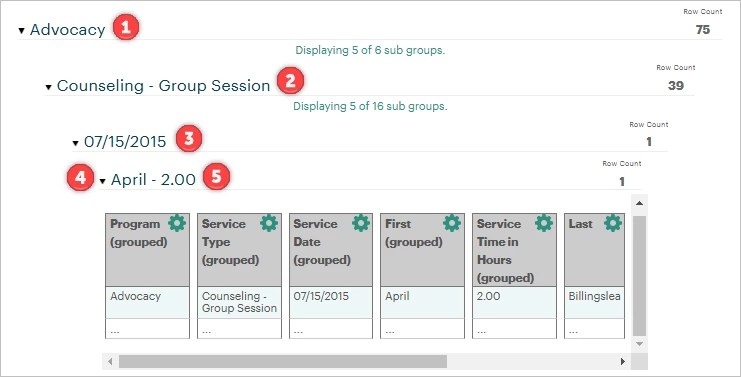Image resolution: width=741 pixels, height=377 pixels.
Task: Click Service Time in Hours (grouped) header
Action: (x=514, y=249)
